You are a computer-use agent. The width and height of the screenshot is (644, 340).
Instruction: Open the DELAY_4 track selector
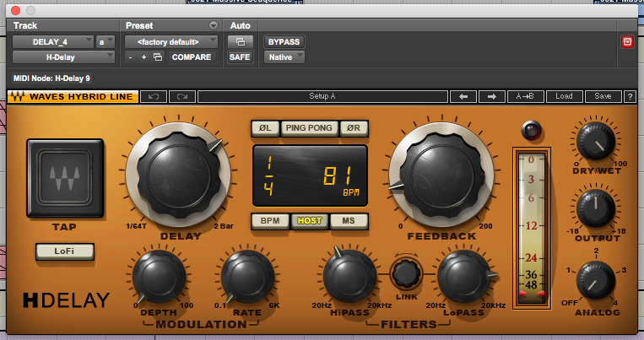click(x=53, y=42)
